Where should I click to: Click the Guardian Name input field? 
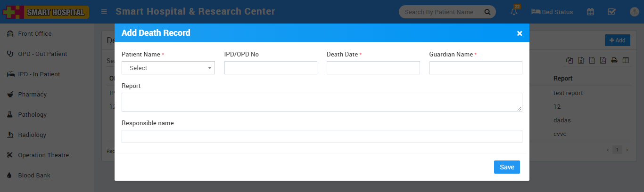(x=476, y=68)
